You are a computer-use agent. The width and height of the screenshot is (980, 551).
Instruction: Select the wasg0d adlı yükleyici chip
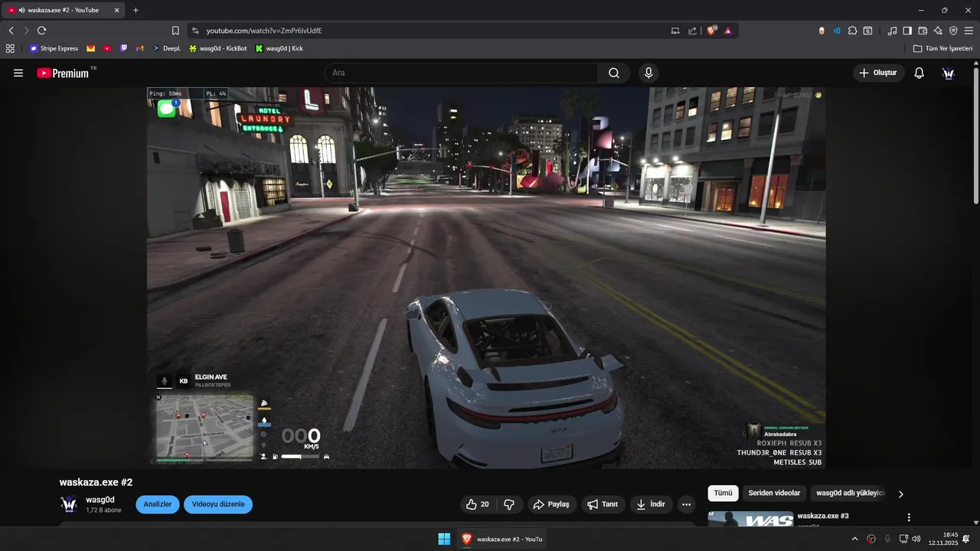point(850,494)
